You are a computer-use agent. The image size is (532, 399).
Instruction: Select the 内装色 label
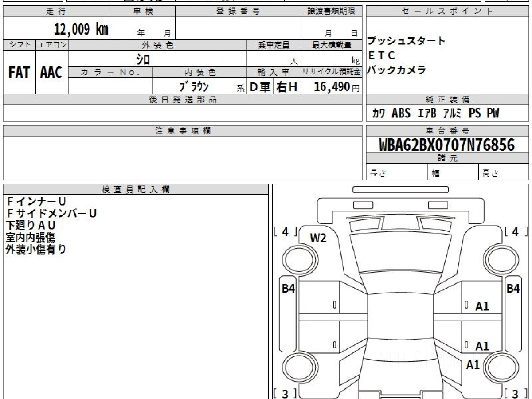(x=199, y=72)
